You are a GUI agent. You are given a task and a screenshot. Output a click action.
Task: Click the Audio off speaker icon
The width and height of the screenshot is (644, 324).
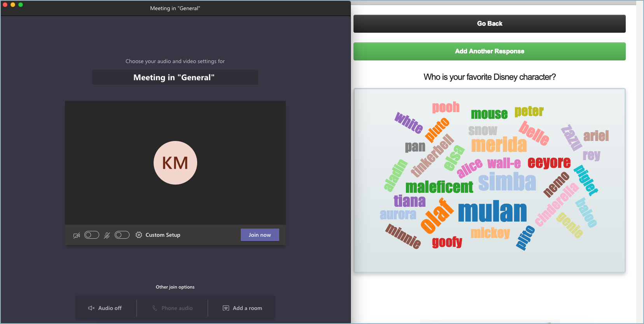click(x=91, y=308)
